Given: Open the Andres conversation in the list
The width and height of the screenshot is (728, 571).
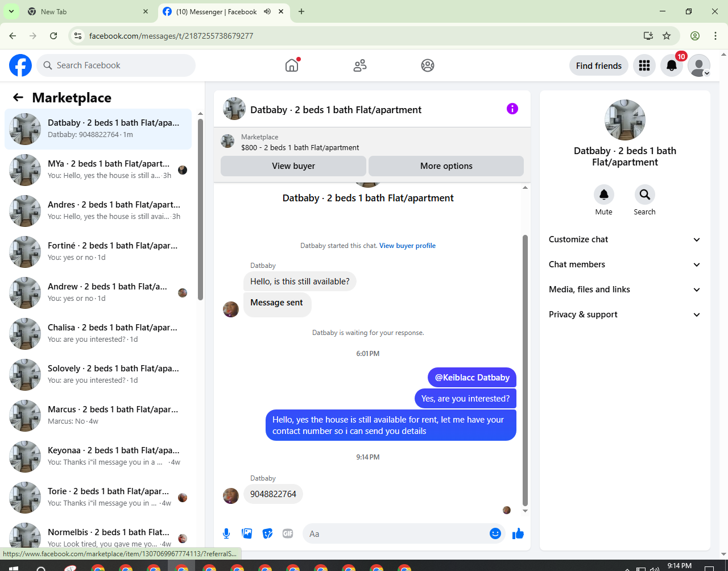Looking at the screenshot, I should tap(98, 211).
